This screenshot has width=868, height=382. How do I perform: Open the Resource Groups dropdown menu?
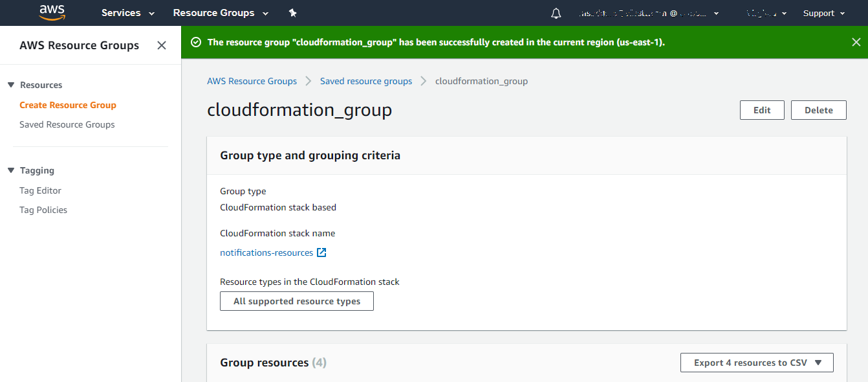[220, 13]
